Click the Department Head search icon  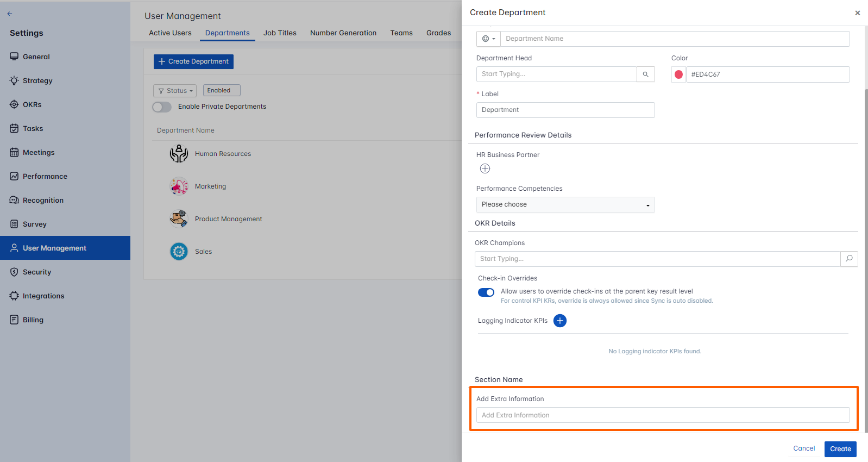pyautogui.click(x=645, y=74)
